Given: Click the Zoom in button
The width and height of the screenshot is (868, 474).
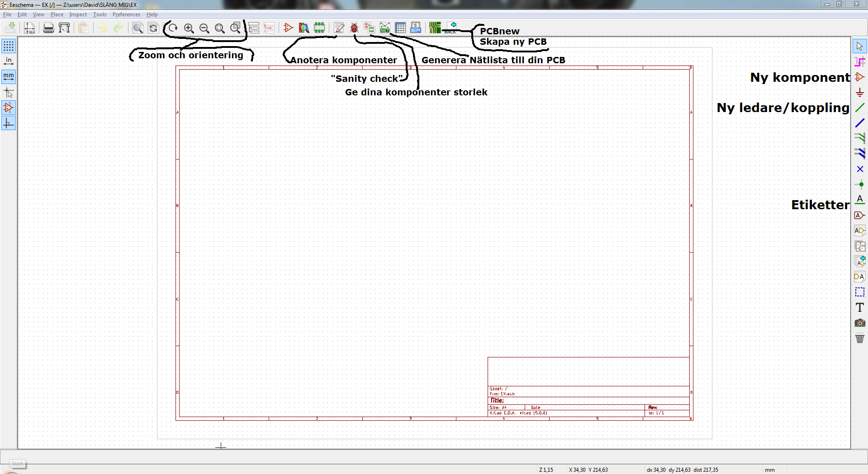Looking at the screenshot, I should click(x=189, y=28).
